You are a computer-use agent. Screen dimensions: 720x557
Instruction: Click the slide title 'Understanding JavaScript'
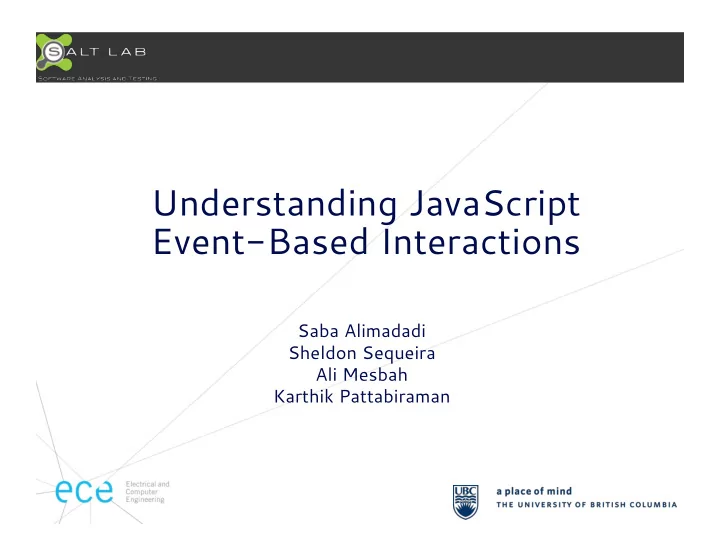tap(366, 204)
